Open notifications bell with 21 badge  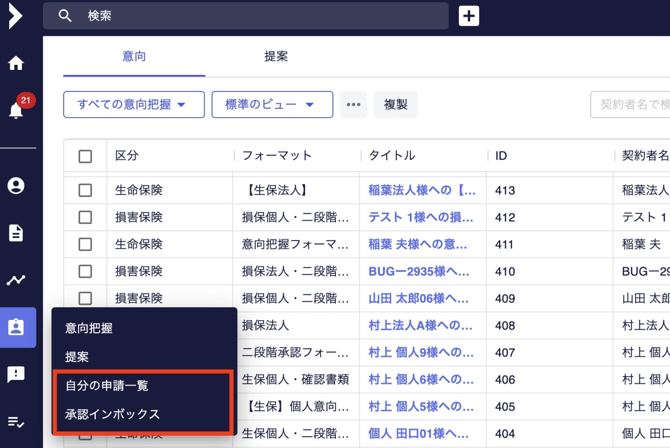16,110
